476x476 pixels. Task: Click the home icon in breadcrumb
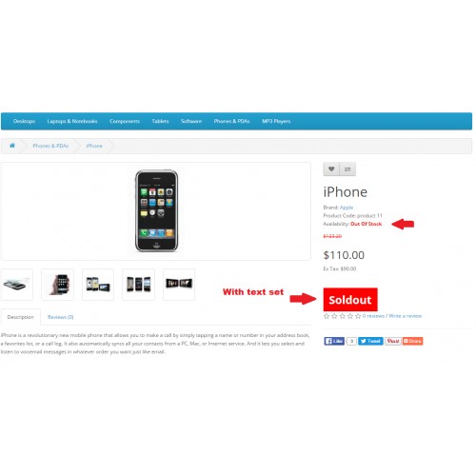pos(12,146)
